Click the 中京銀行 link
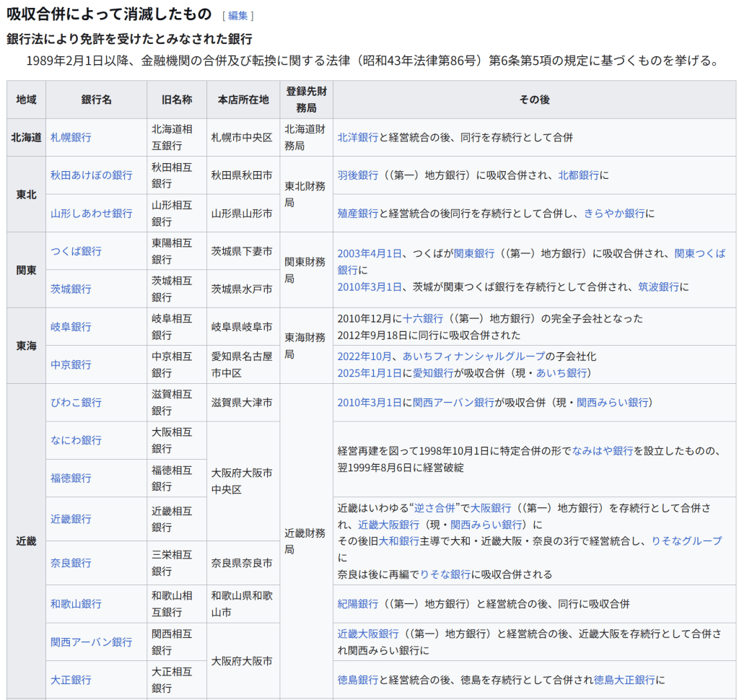 [x=71, y=364]
